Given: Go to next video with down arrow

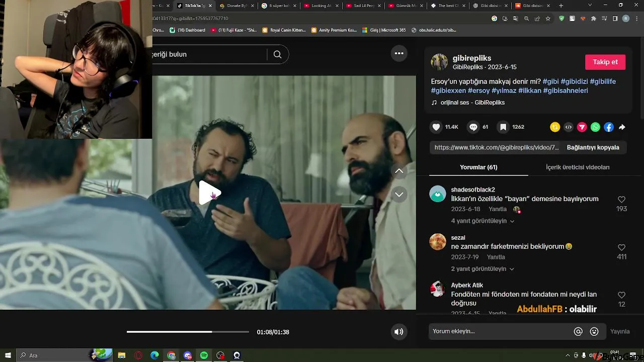Looking at the screenshot, I should (399, 195).
